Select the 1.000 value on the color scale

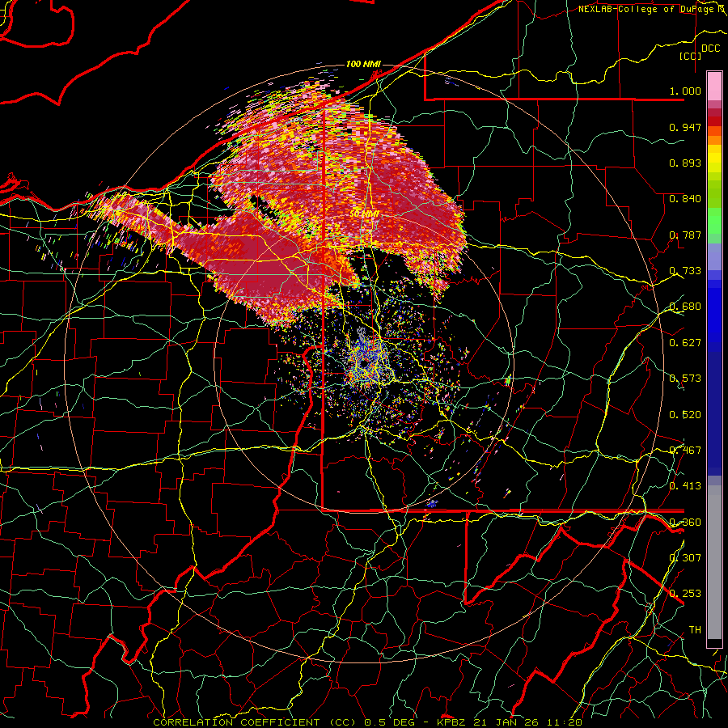coord(685,91)
